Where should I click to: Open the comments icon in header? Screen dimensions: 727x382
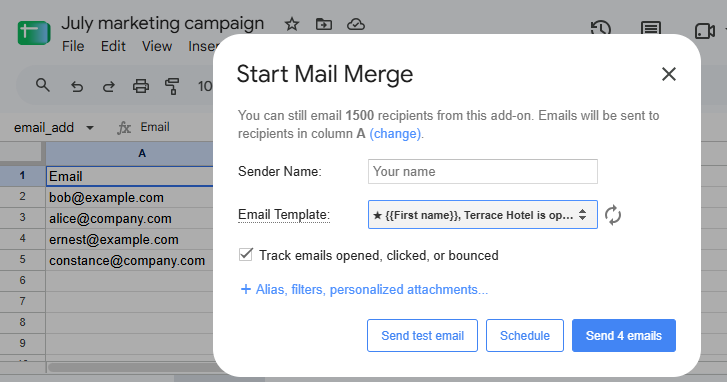650,29
